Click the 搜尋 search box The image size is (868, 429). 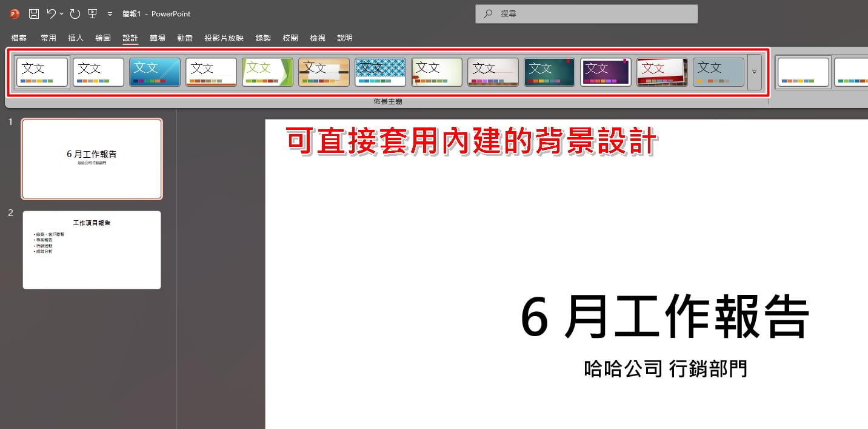click(587, 14)
